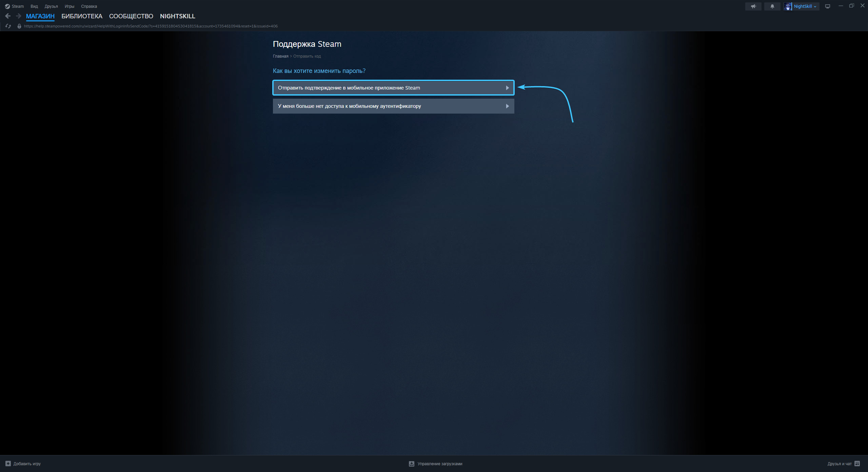Select СООБЩЕСТВО tab
868x472 pixels.
(x=130, y=16)
